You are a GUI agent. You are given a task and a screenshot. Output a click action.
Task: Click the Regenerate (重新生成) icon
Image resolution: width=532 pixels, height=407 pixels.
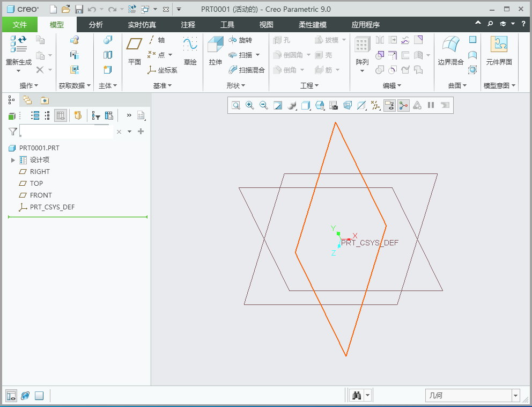[x=19, y=44]
